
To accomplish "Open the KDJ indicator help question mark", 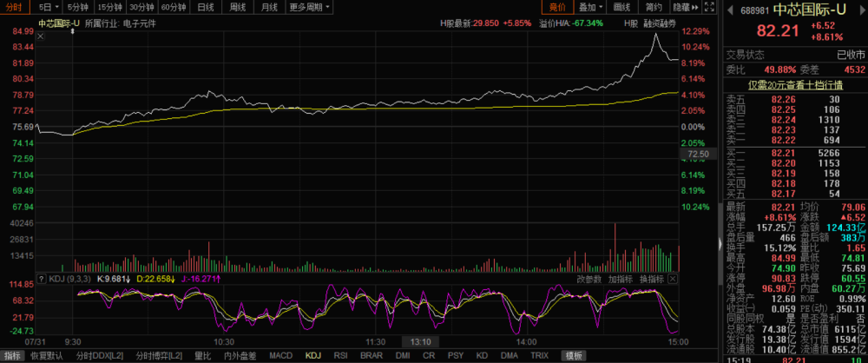I will 41,279.
